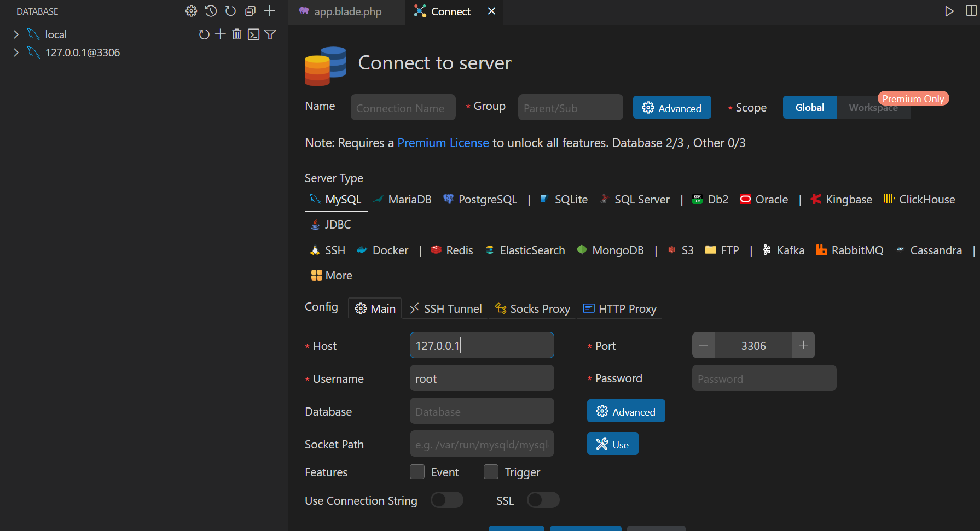
Task: Select Redis connection type
Action: coord(452,250)
